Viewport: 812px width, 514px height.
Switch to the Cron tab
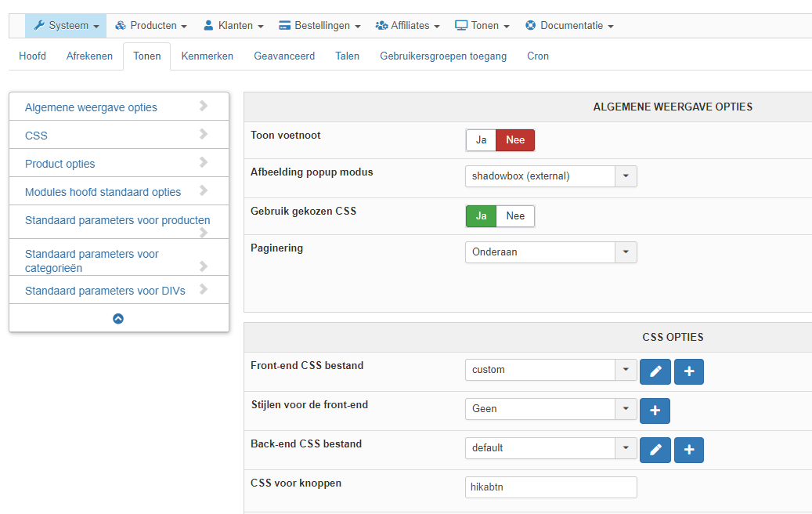(537, 56)
